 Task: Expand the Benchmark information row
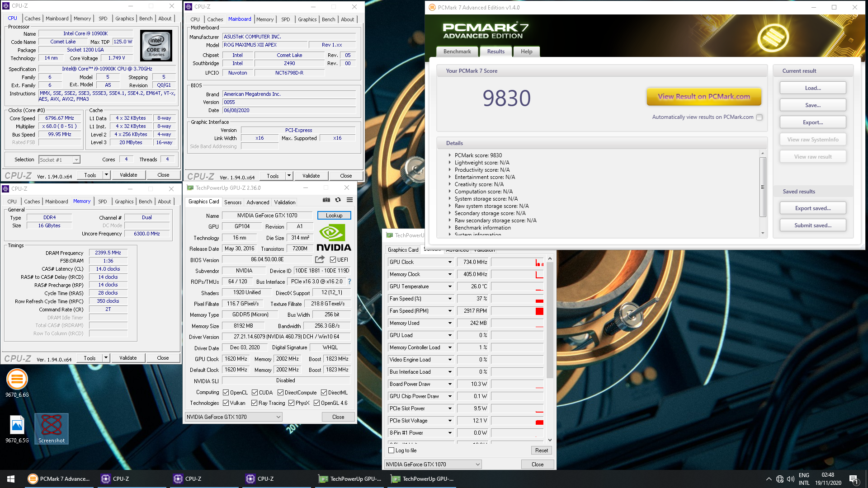click(450, 227)
